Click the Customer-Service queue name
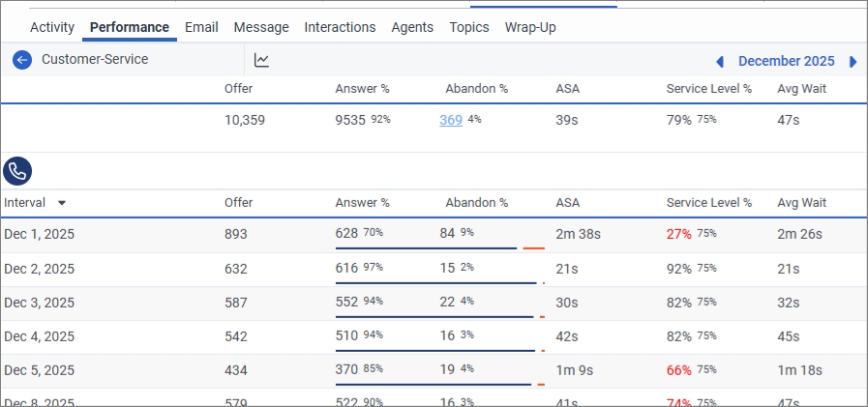 (95, 60)
